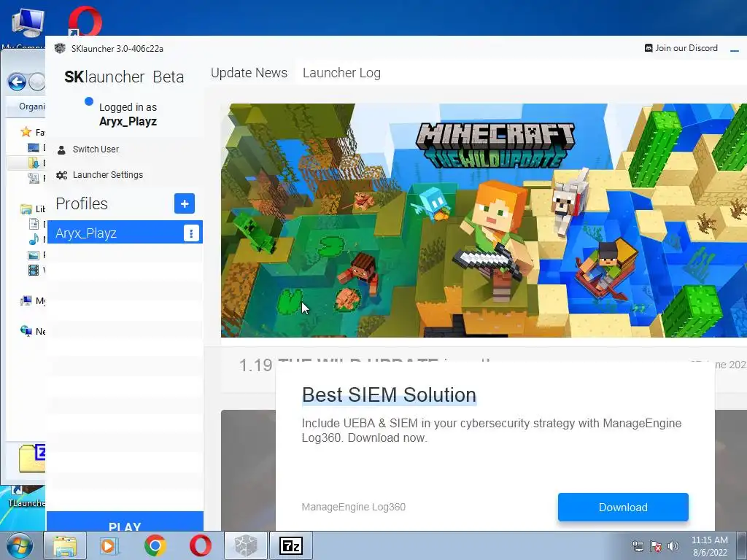
Task: Click the network tray icon
Action: tap(638, 546)
